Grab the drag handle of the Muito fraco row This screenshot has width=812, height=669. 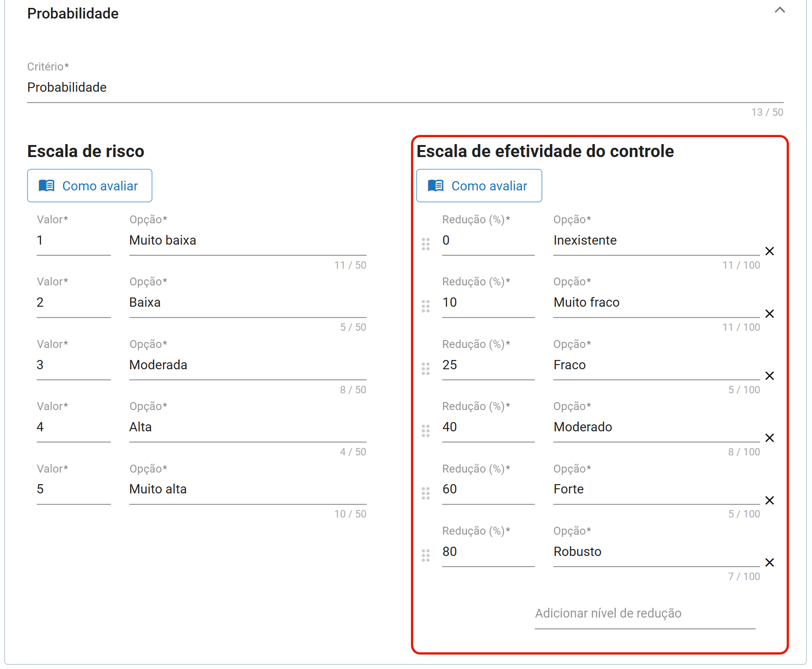click(426, 306)
